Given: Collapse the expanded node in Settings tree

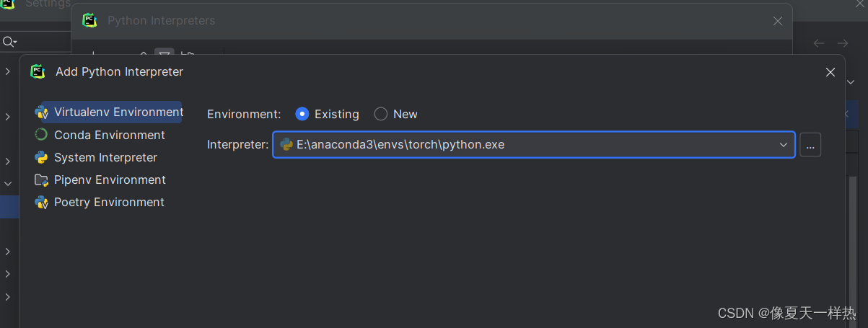Looking at the screenshot, I should coord(8,184).
